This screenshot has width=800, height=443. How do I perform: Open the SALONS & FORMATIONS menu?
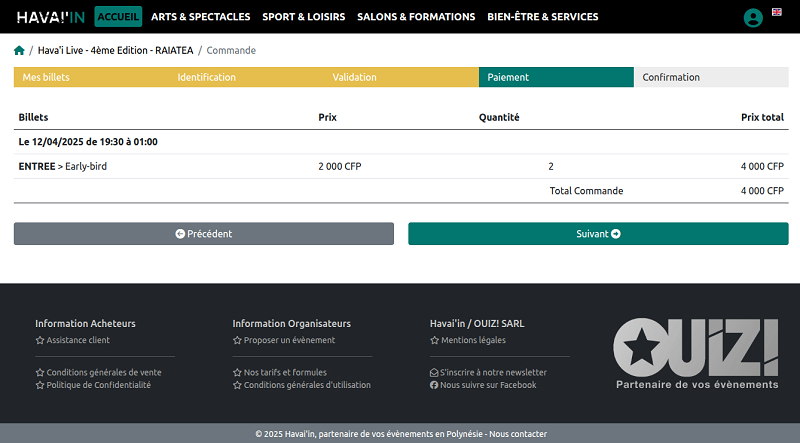(x=416, y=17)
